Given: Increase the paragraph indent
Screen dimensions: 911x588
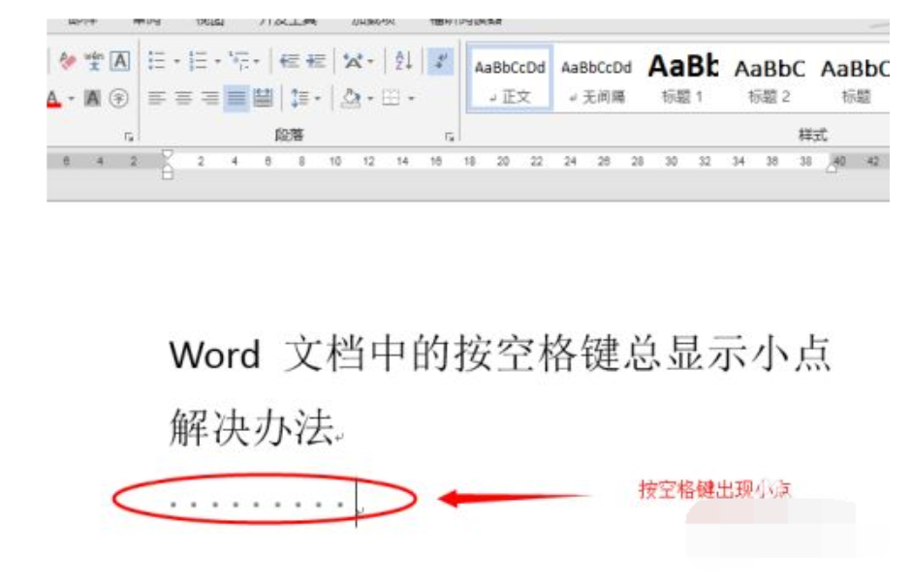Looking at the screenshot, I should click(x=316, y=60).
